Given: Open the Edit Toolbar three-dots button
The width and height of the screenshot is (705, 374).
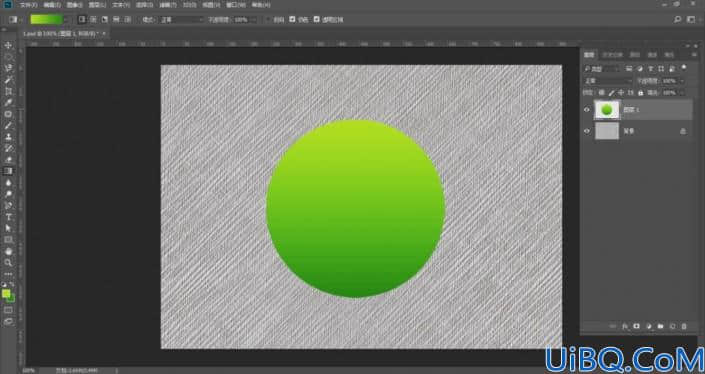Looking at the screenshot, I should 8,274.
